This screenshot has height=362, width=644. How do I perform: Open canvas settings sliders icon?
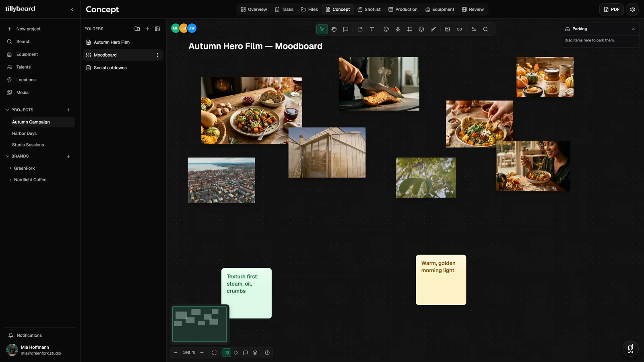coord(474,29)
